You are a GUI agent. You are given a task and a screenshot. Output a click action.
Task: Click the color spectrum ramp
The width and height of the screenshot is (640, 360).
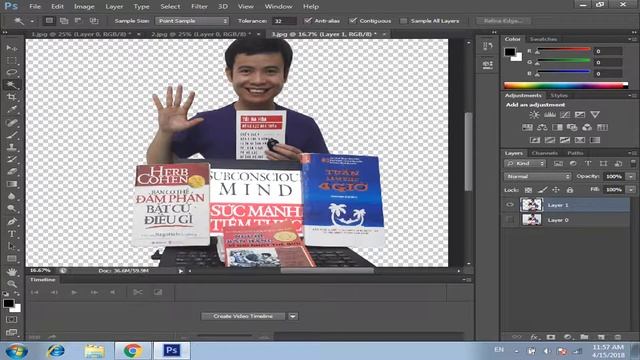click(x=566, y=85)
